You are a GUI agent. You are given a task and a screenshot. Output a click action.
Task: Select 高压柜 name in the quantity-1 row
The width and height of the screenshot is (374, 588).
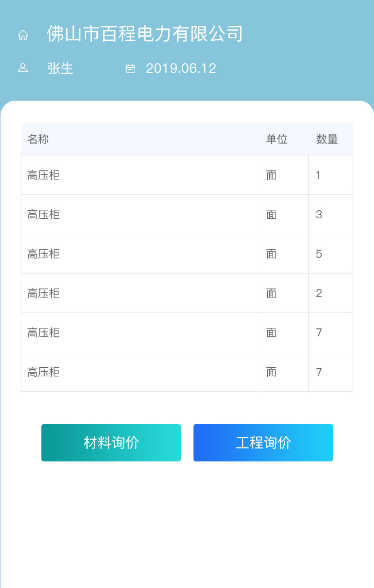click(x=43, y=175)
